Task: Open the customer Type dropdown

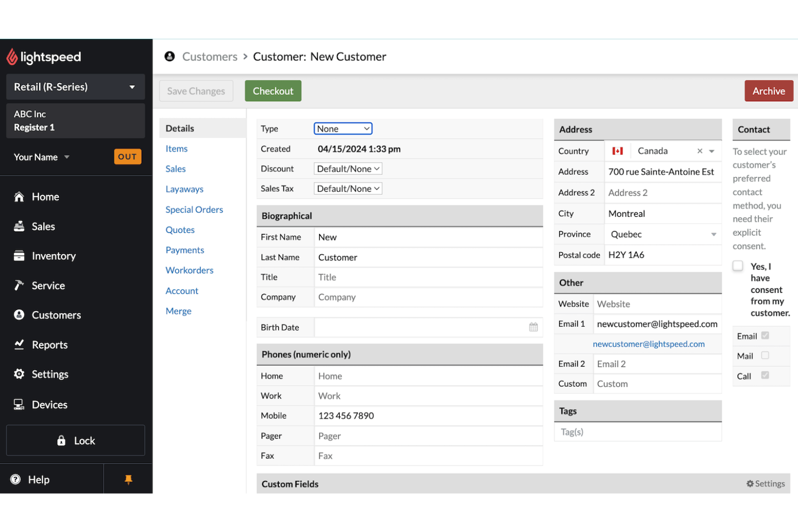Action: coord(343,128)
